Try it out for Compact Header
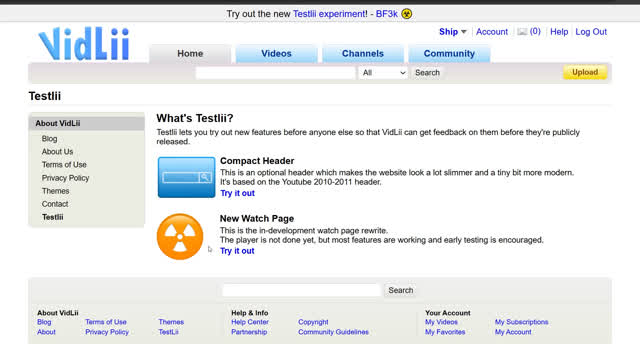This screenshot has width=640, height=360. click(x=238, y=193)
